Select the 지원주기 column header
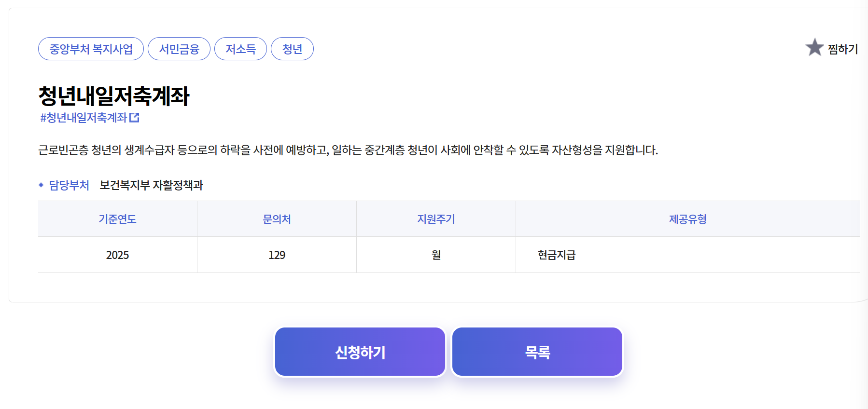 [x=435, y=218]
